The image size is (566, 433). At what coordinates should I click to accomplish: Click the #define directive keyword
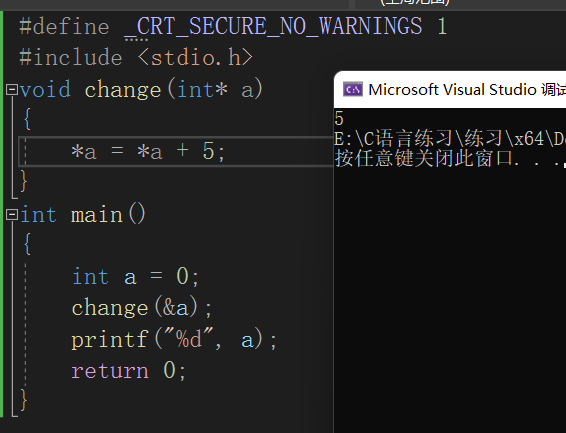coord(64,27)
